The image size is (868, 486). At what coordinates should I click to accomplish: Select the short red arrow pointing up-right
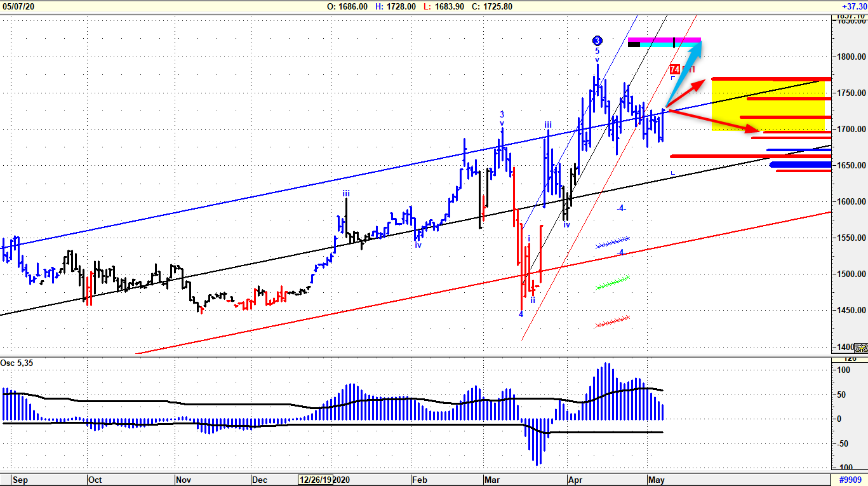pos(687,93)
